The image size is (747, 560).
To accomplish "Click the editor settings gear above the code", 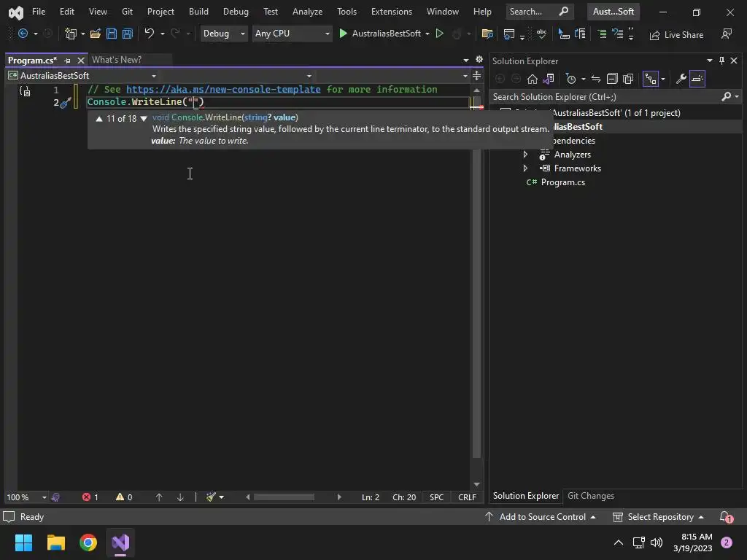I will [479, 60].
